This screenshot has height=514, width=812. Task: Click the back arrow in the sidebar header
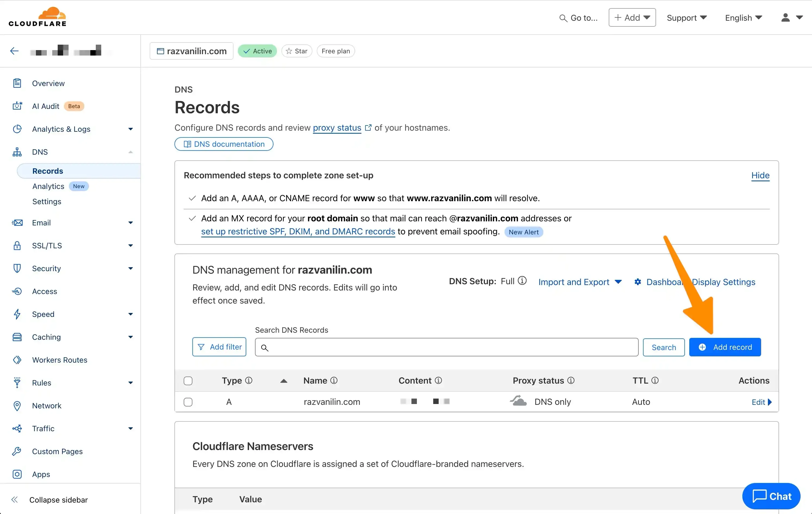click(14, 51)
